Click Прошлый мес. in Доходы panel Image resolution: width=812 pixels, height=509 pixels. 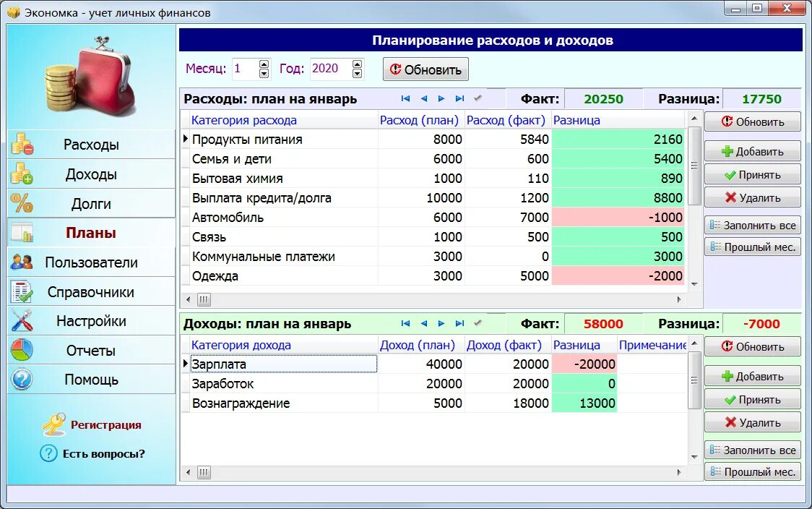[x=753, y=472]
